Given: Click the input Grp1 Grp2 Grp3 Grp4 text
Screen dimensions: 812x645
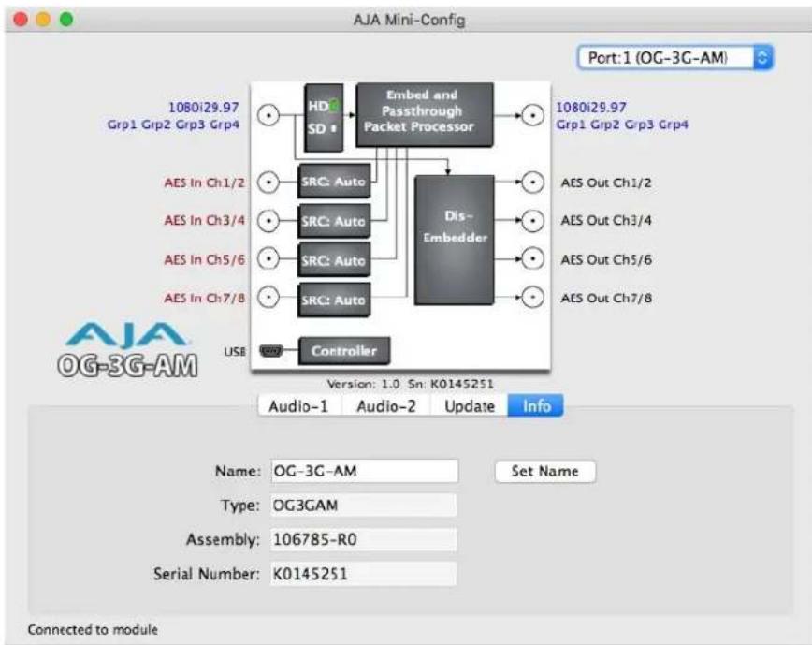Looking at the screenshot, I should (173, 125).
